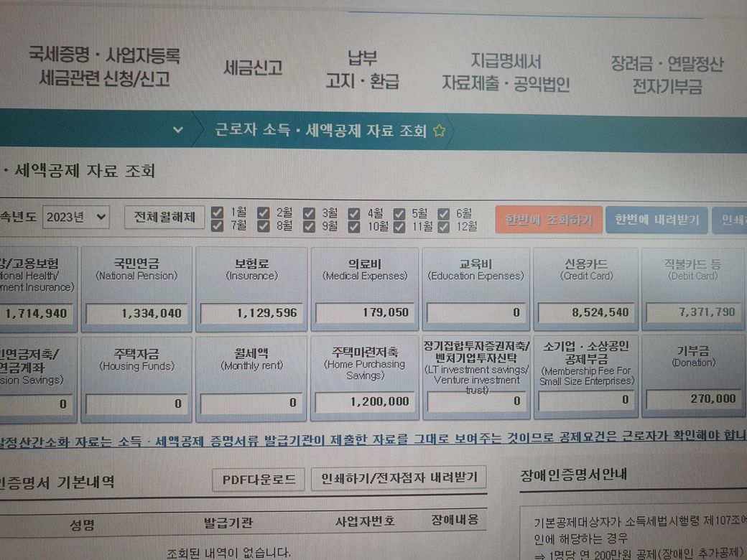The width and height of the screenshot is (747, 560).
Task: Click 인쇄하기/전자점자 내려받기 button
Action: (399, 478)
